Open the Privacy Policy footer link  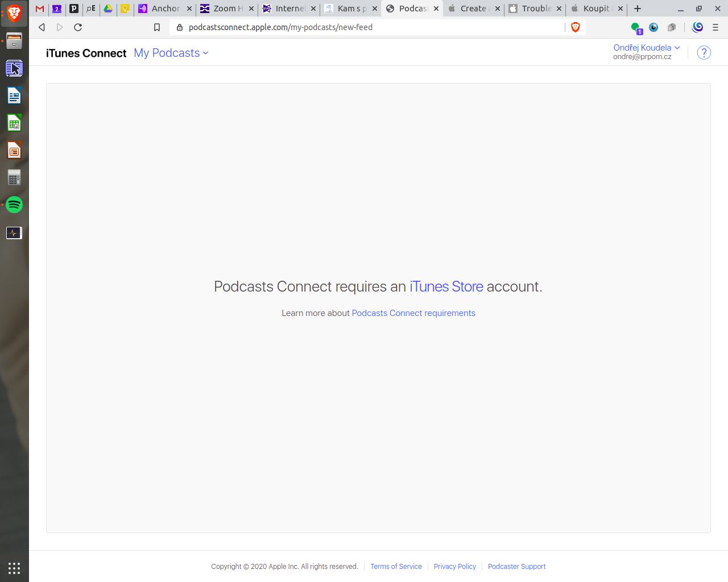[x=455, y=567]
